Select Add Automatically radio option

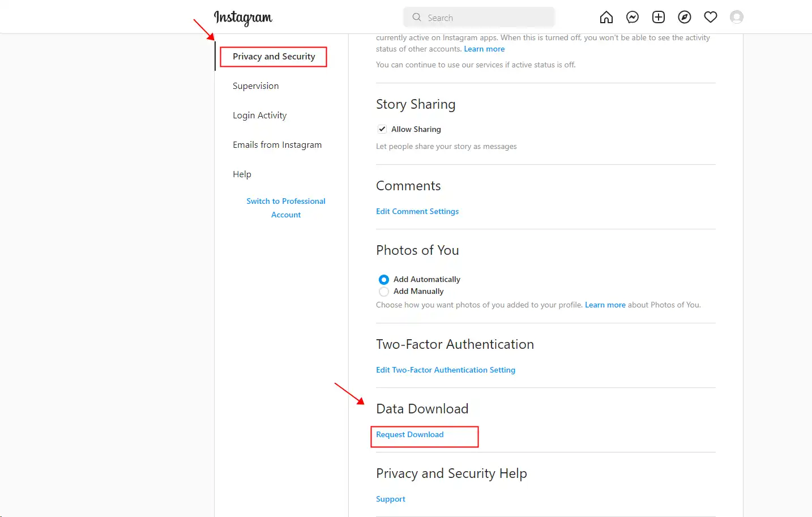pos(384,280)
